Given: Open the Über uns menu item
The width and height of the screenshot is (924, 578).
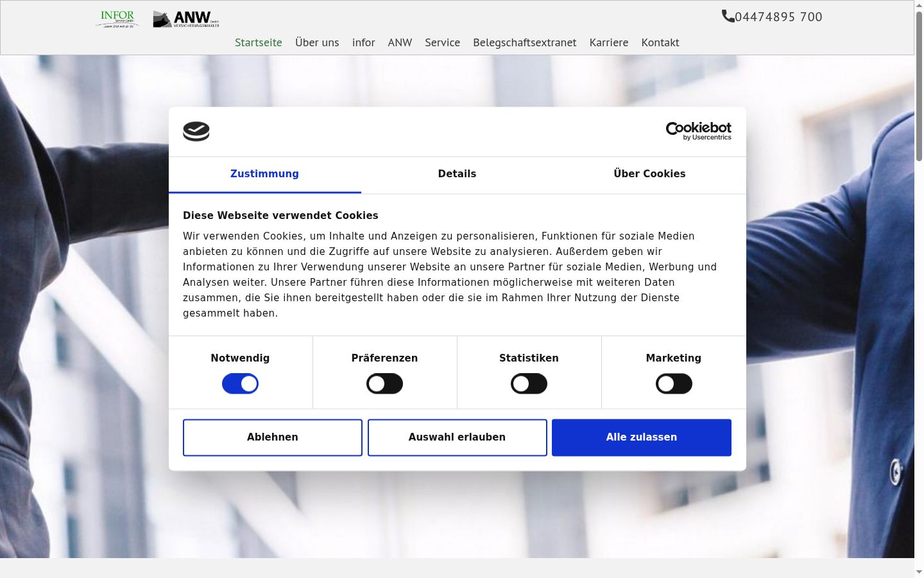Looking at the screenshot, I should 317,42.
